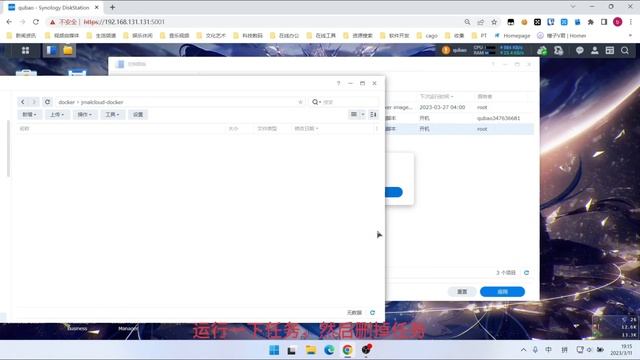Image resolution: width=640 pixels, height=360 pixels.
Task: Open File Station sort options icon
Action: (x=373, y=115)
